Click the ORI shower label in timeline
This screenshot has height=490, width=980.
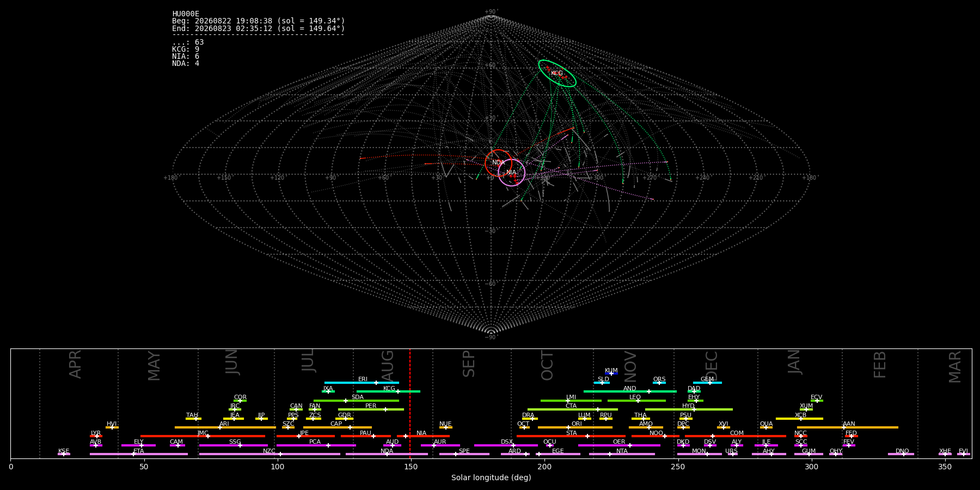click(x=577, y=424)
